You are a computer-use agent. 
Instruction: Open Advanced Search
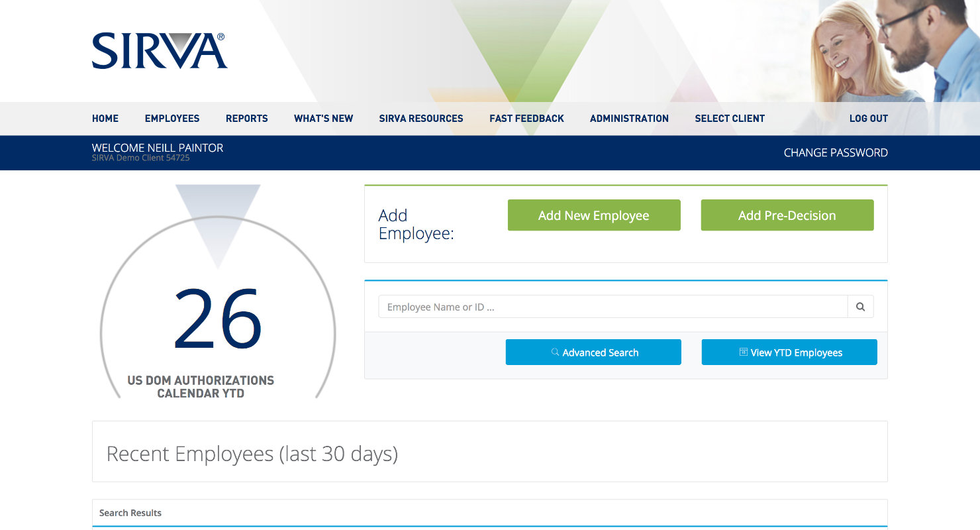click(x=593, y=352)
